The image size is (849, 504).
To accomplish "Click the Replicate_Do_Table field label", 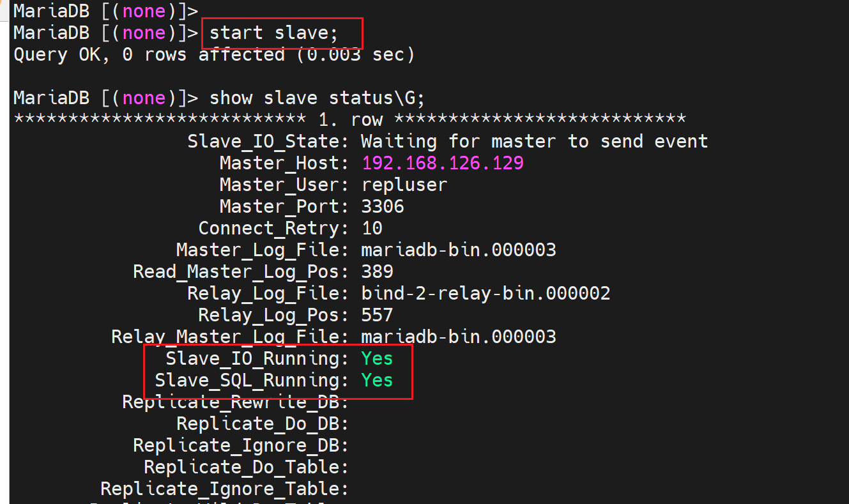I will (246, 467).
